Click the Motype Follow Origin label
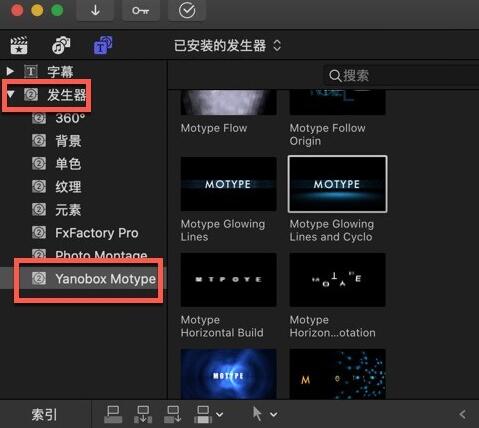Screen dimensions: 479x428 point(327,134)
